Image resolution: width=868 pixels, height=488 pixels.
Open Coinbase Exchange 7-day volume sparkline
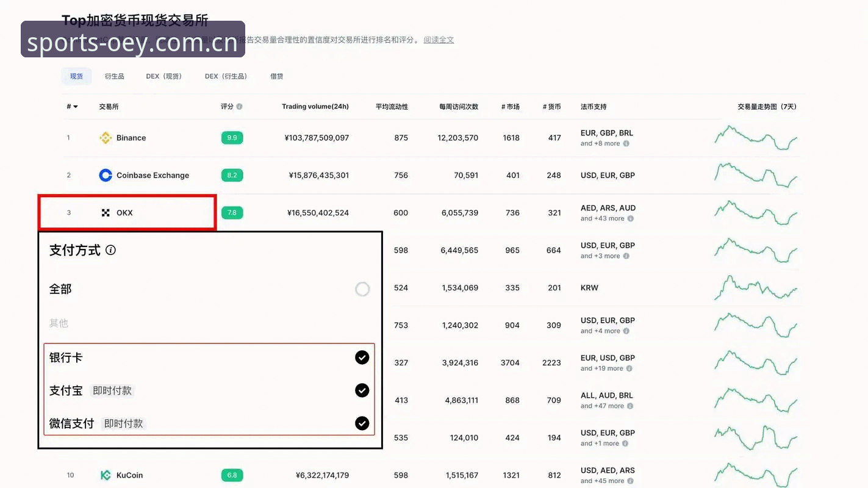click(x=756, y=175)
